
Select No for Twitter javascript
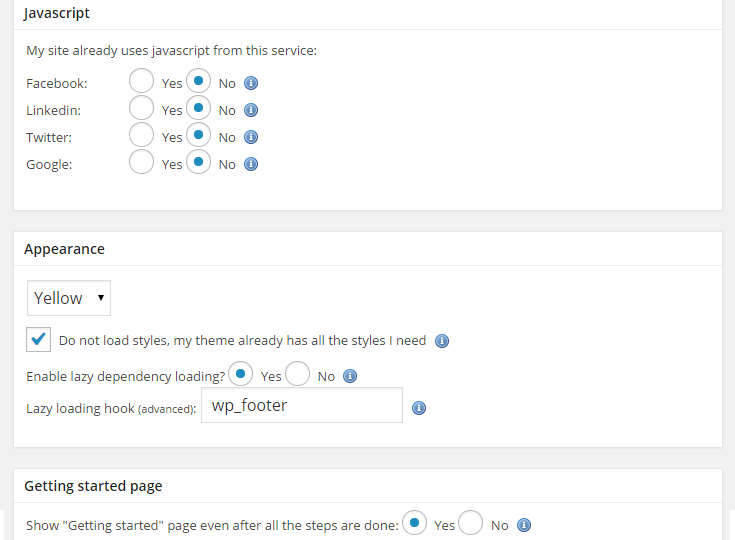pyautogui.click(x=198, y=135)
